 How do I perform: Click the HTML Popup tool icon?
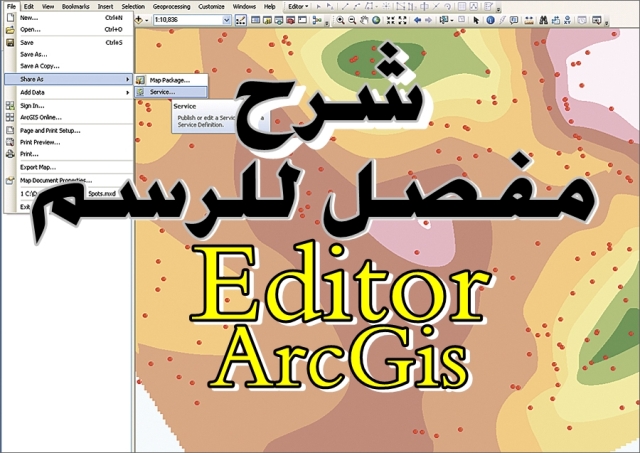point(514,20)
